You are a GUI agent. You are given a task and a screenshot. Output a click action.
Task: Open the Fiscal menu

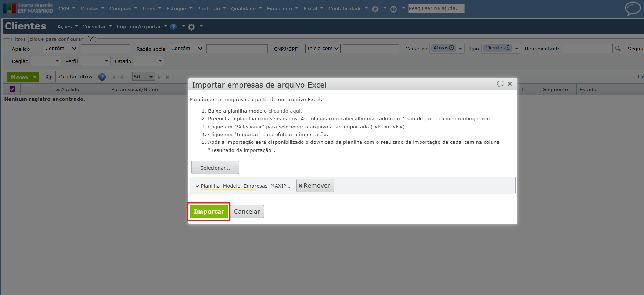coord(313,8)
